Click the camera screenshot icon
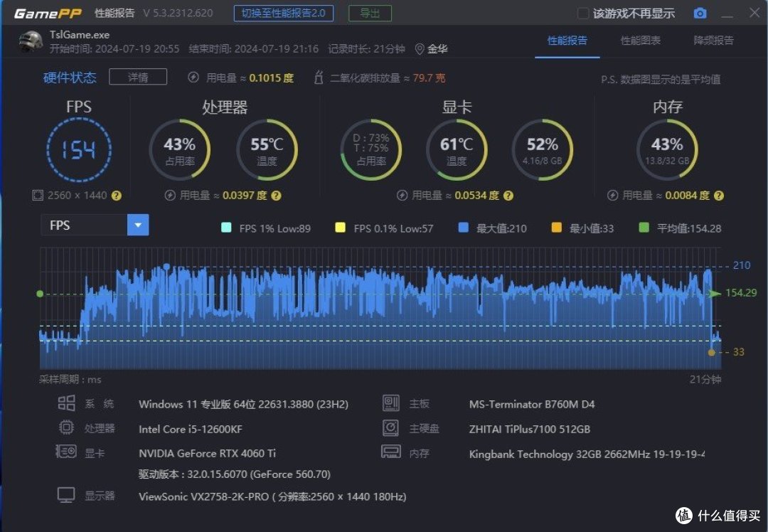768x532 pixels. click(x=700, y=14)
